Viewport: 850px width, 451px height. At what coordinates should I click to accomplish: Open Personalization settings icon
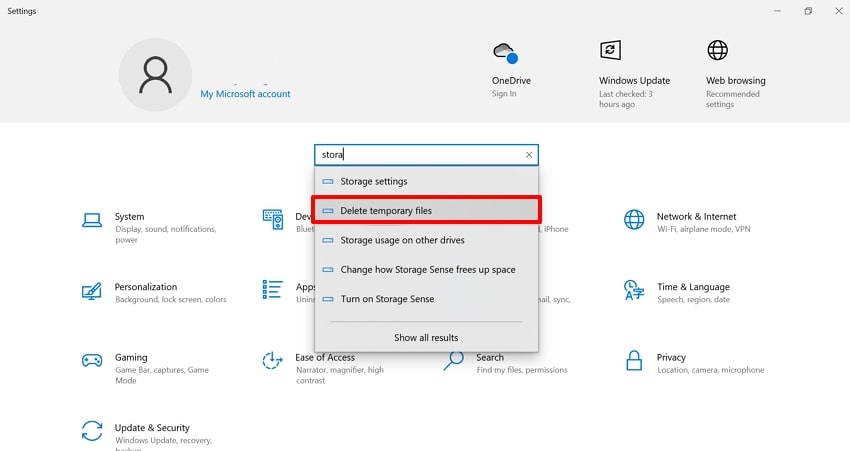click(92, 290)
